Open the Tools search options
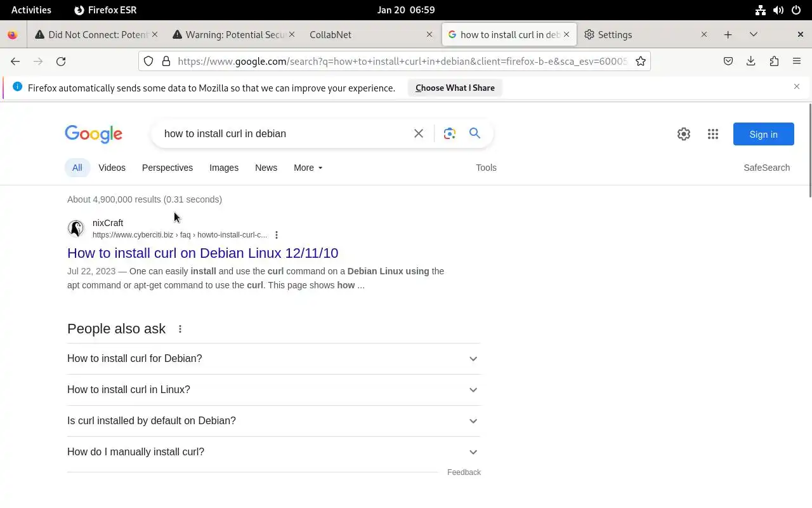The image size is (812, 508). click(x=486, y=168)
